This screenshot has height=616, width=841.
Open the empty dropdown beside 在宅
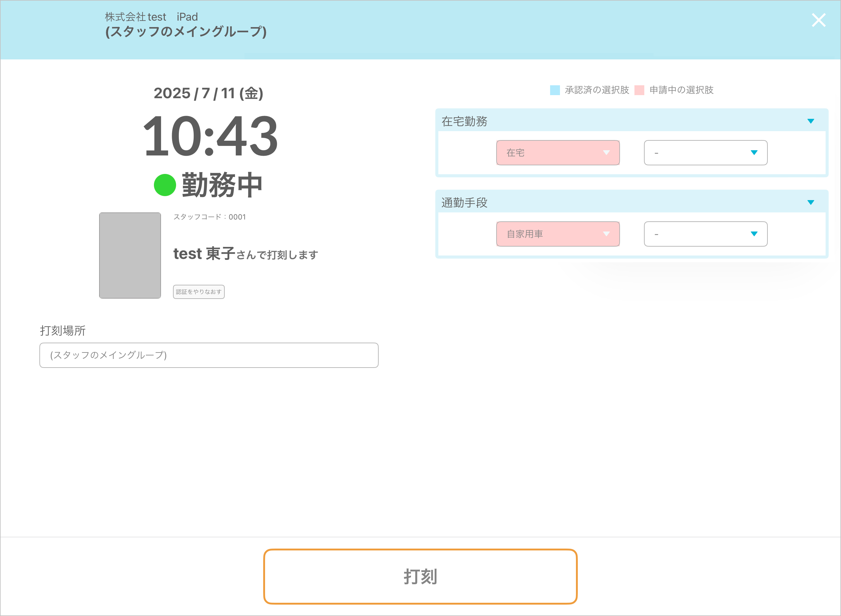pyautogui.click(x=706, y=152)
